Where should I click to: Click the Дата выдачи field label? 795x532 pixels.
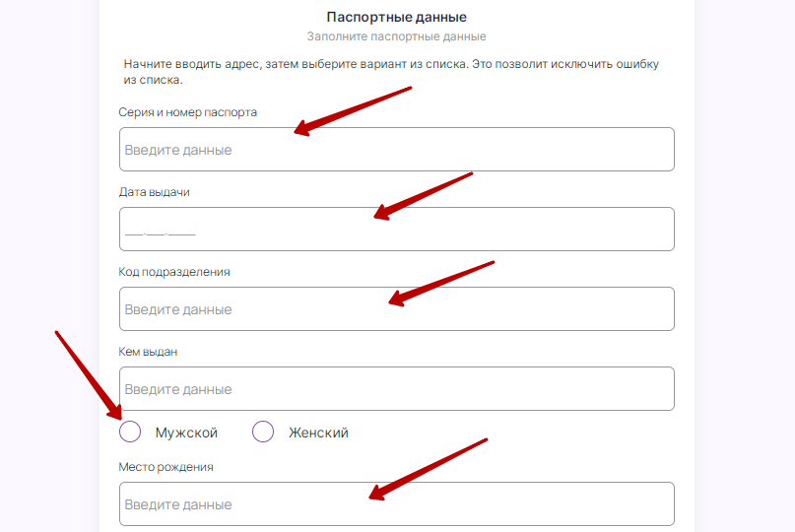pos(155,192)
